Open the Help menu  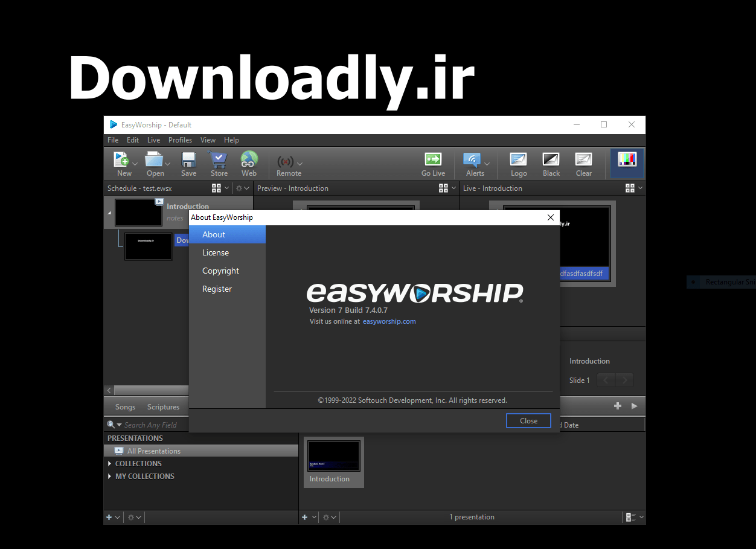[231, 140]
